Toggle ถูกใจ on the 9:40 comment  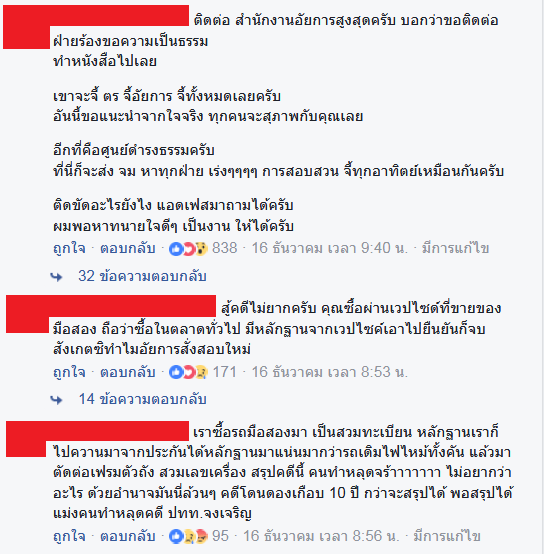pos(69,249)
